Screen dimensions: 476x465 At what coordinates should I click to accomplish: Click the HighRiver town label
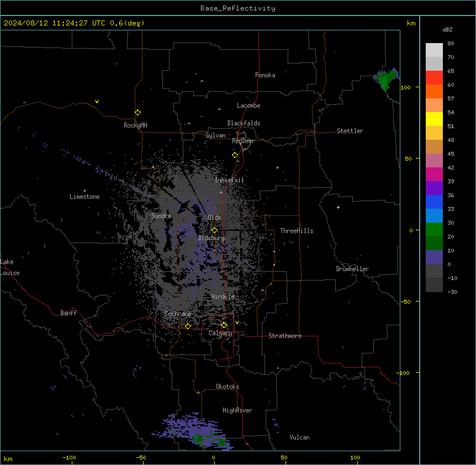237,410
